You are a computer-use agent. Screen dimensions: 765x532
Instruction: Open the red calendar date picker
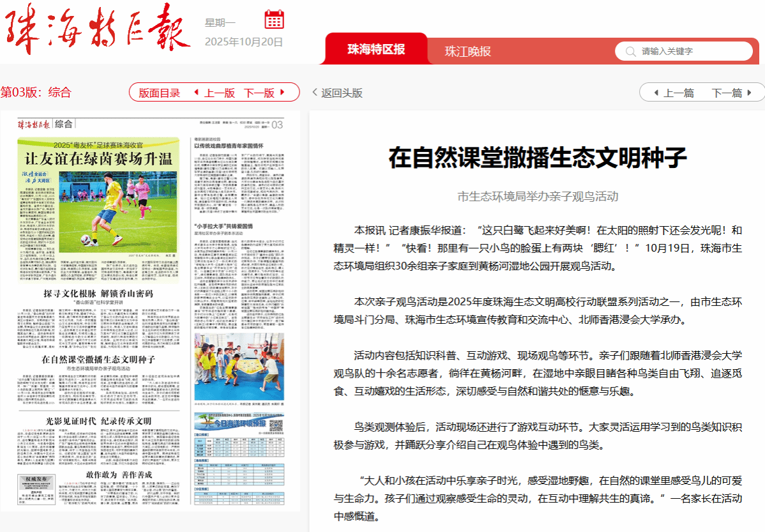[x=274, y=20]
